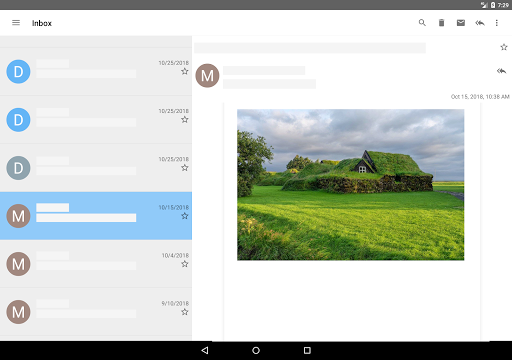The image size is (512, 360).
Task: Star the open conversation subject
Action: point(504,47)
